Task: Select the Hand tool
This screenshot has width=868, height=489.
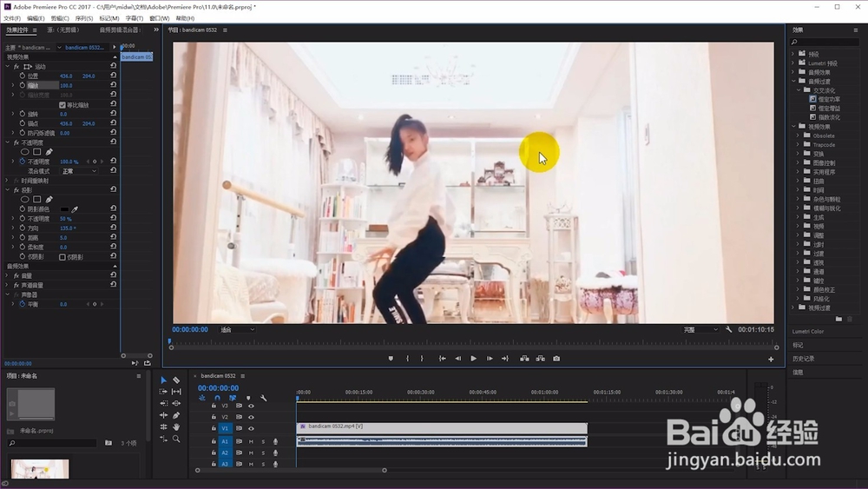Action: coord(176,427)
